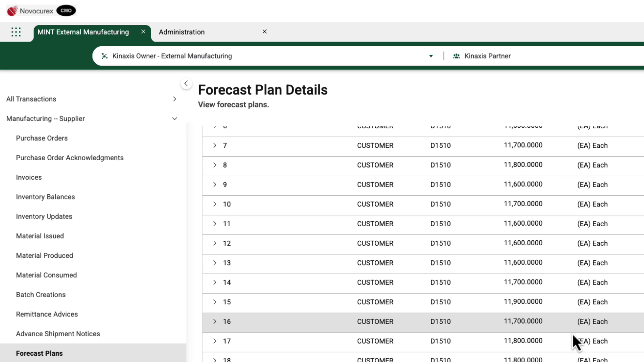Select the MINT External Manufacturing tab
The image size is (644, 362).
(x=83, y=32)
